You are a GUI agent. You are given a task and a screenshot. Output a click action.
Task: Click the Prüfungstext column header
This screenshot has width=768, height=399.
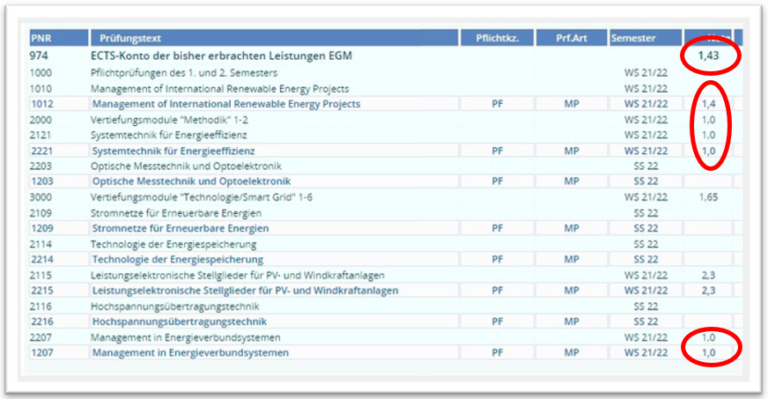pos(274,38)
